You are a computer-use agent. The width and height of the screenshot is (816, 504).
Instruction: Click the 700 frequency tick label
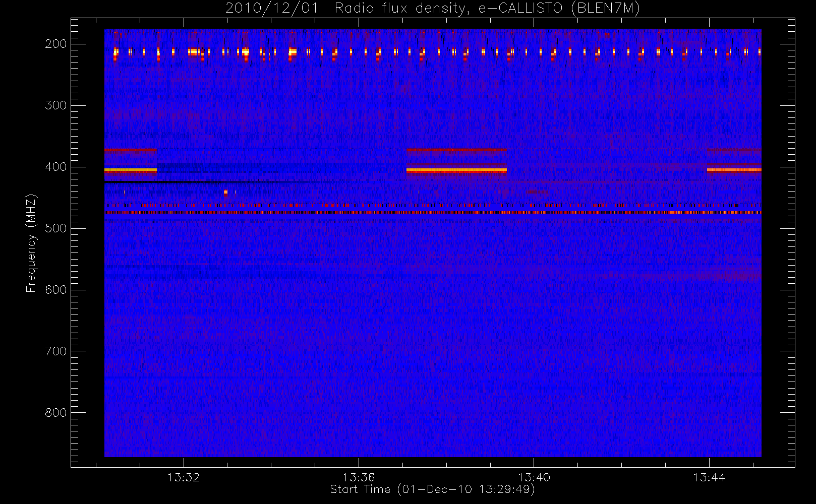pyautogui.click(x=56, y=351)
